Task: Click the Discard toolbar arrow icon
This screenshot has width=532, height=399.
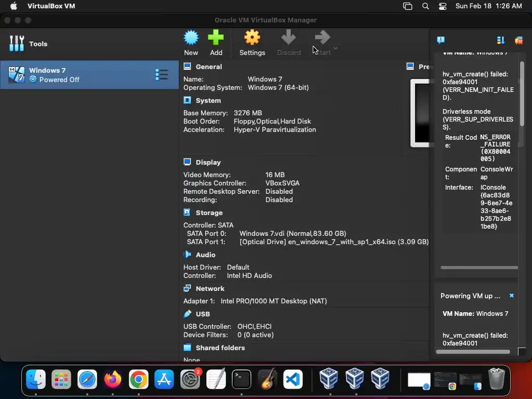Action: click(289, 37)
